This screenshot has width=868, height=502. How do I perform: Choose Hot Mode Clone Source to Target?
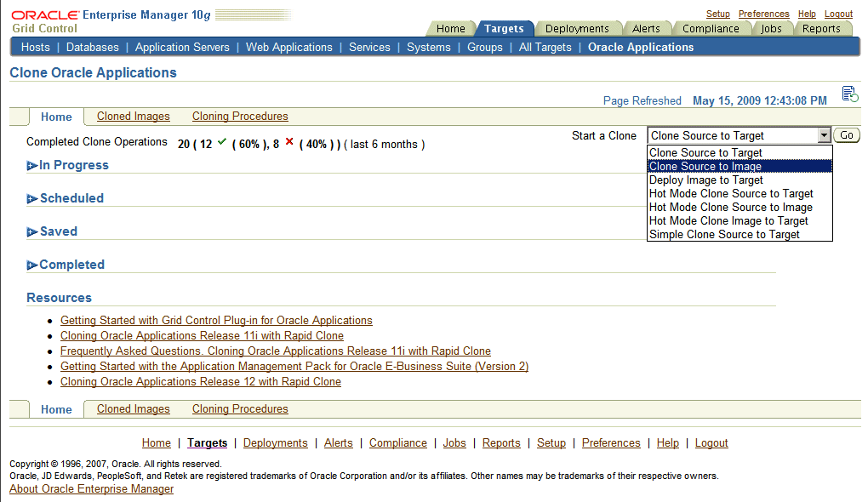740,193
